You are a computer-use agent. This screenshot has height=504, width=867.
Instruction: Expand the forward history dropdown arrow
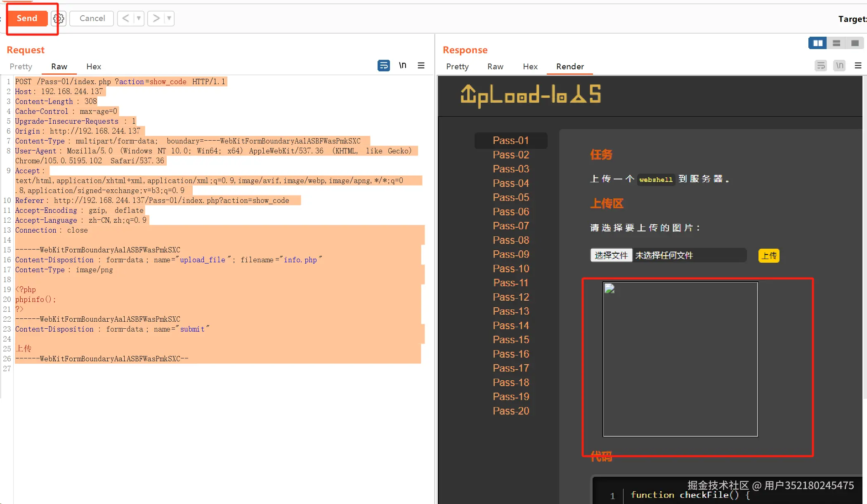pyautogui.click(x=169, y=18)
